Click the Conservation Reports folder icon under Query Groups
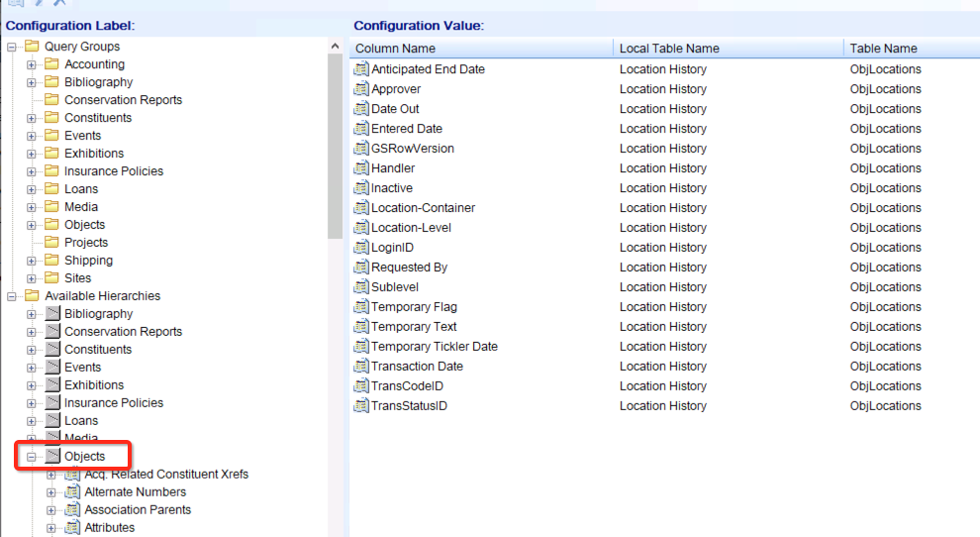Viewport: 980px width, 537px height. 51,99
